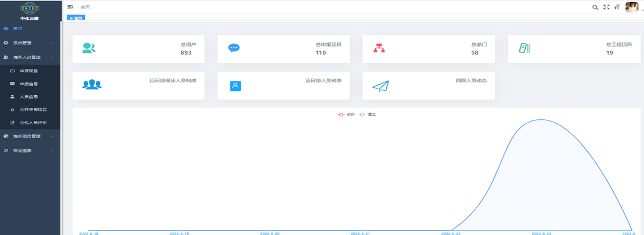Click the 回国人员动态 paper plane icon

click(381, 86)
